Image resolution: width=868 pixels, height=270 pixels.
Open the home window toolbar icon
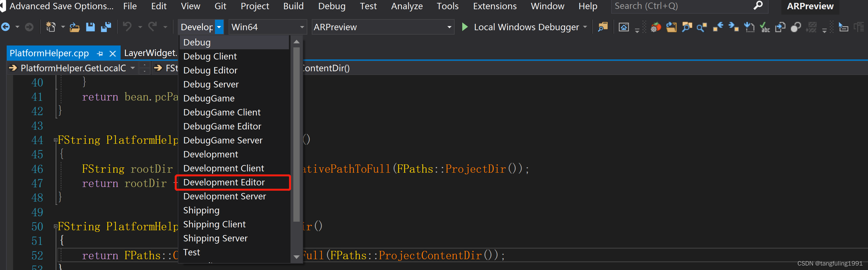(x=624, y=27)
